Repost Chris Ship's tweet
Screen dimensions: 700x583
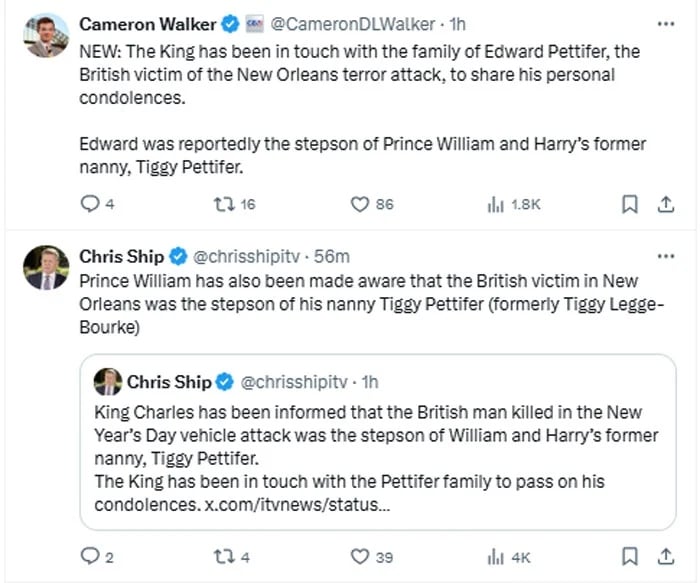tap(225, 556)
